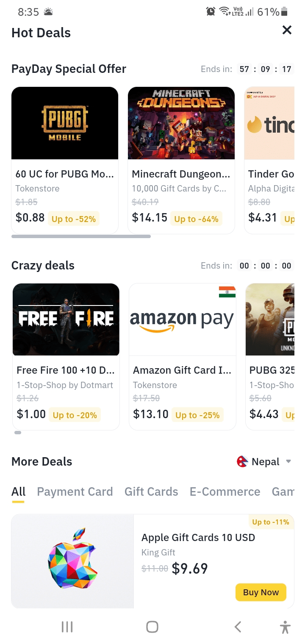Open the E-Commerce tab

coord(225,491)
